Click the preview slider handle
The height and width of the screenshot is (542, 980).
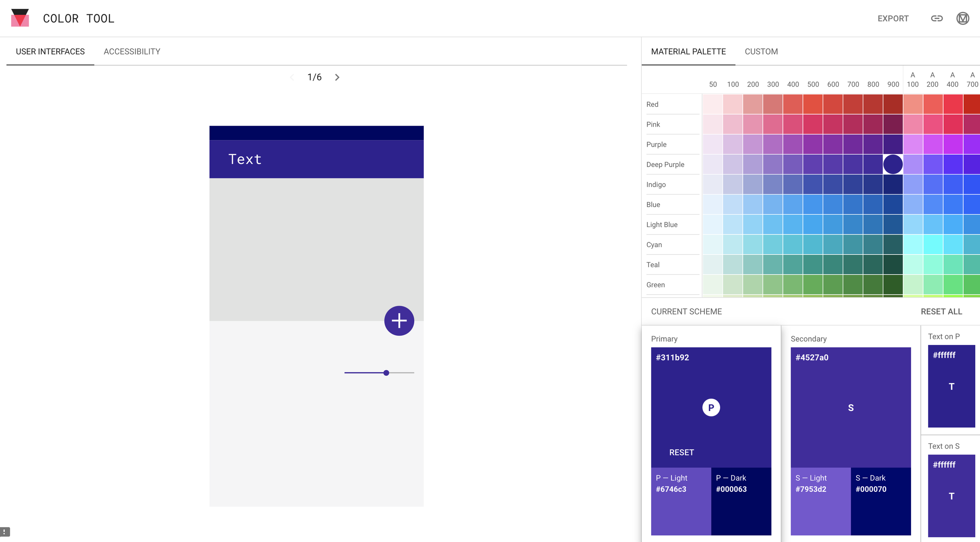386,373
